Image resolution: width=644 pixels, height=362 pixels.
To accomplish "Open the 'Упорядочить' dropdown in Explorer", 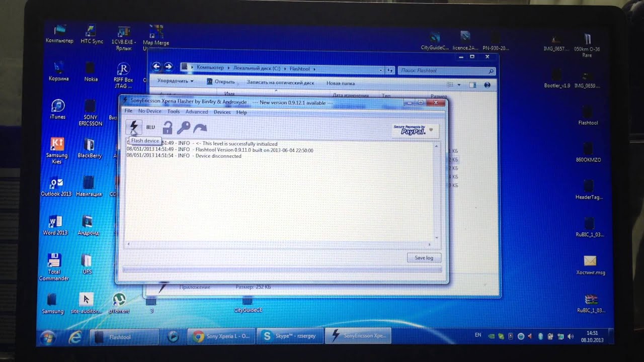I will (x=175, y=80).
